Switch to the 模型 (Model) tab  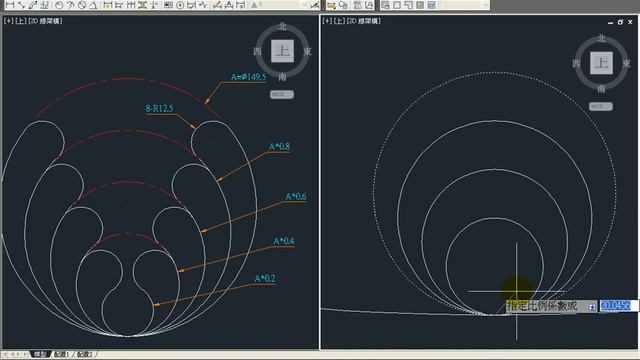coord(40,354)
